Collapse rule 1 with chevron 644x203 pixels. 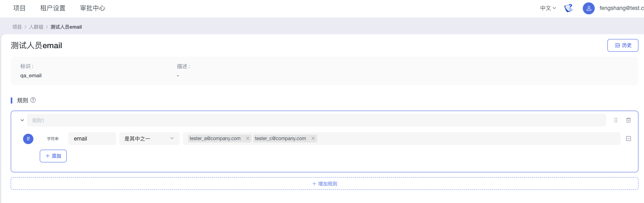pos(22,120)
